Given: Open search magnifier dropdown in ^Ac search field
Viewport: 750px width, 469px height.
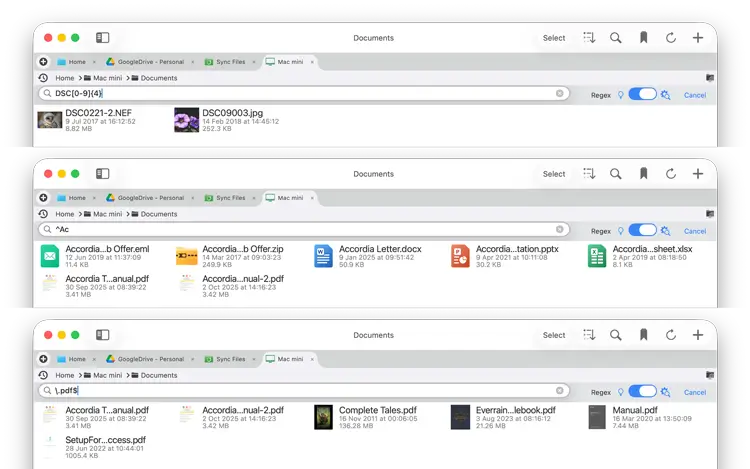Looking at the screenshot, I should 47,231.
